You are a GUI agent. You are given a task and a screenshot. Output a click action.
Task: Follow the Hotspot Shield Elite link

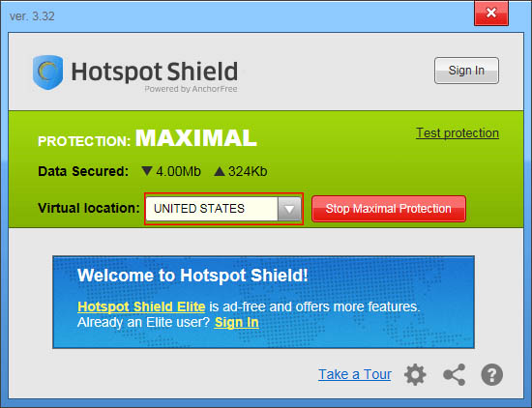[x=141, y=306]
